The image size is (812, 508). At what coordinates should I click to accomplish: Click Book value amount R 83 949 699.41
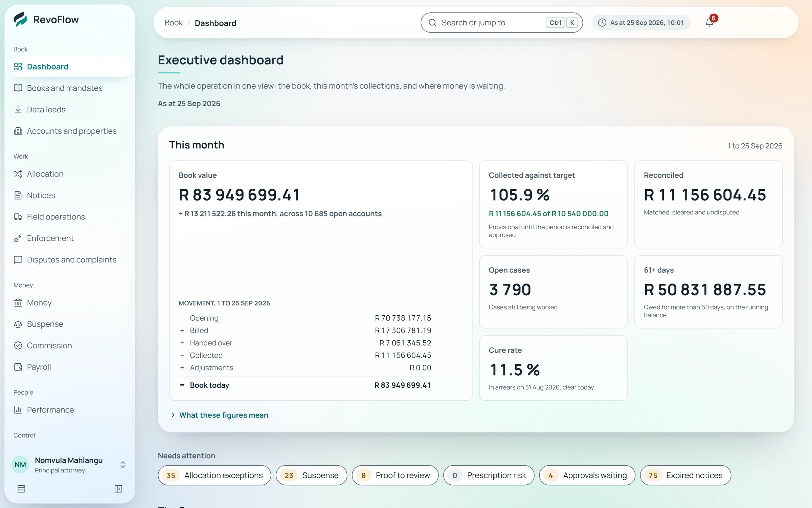(240, 195)
